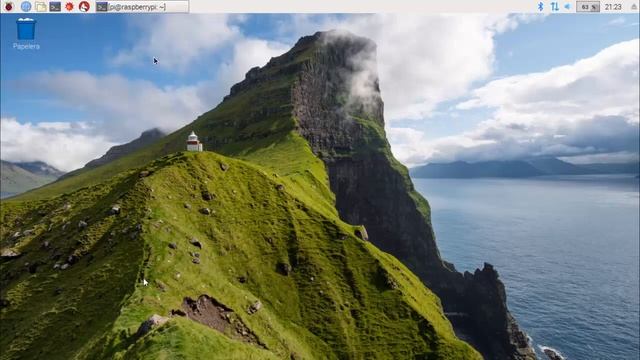The height and width of the screenshot is (360, 640).
Task: Open the Wolfram red wolf icon
Action: coord(84,6)
